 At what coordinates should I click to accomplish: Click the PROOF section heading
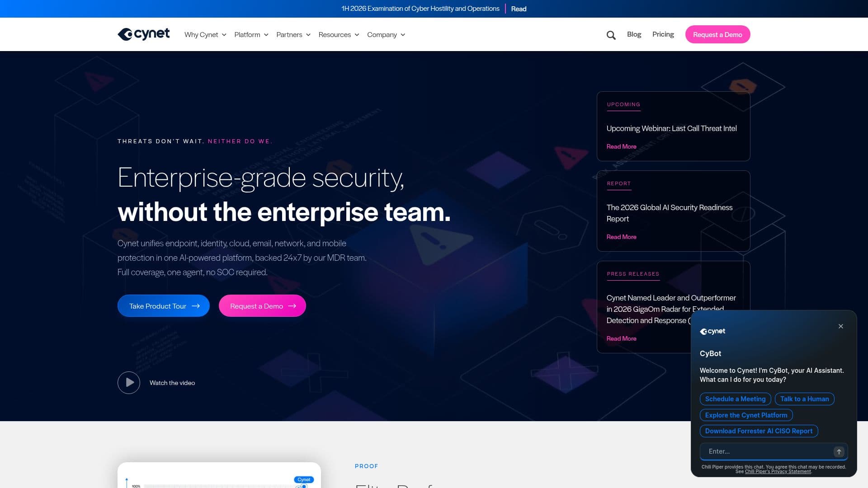point(366,466)
